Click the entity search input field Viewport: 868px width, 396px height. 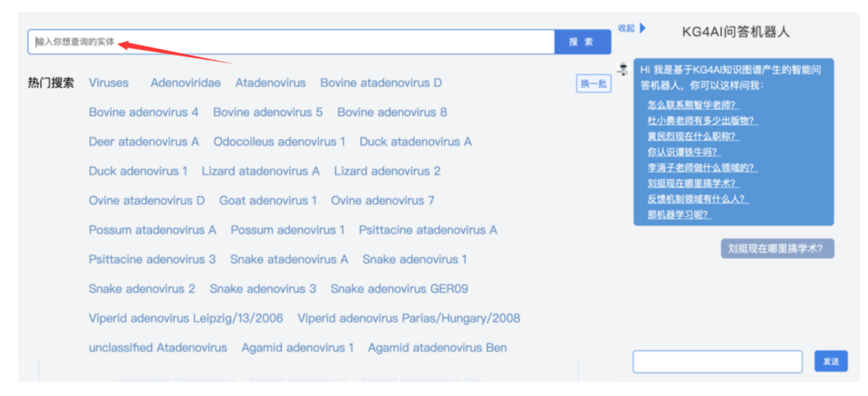291,42
